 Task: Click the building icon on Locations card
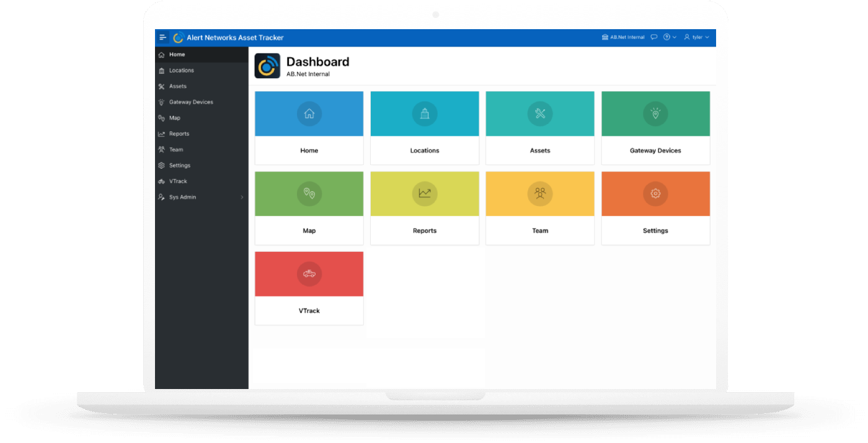click(x=425, y=114)
